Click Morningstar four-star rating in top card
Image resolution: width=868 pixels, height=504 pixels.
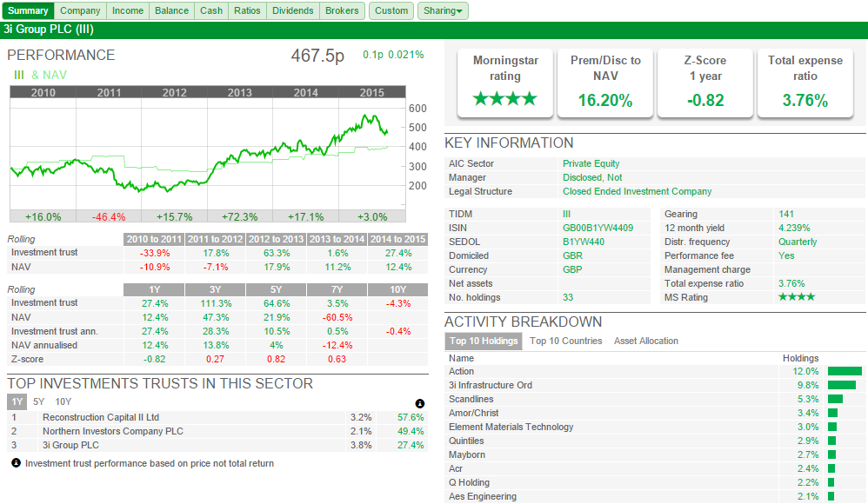tap(504, 99)
